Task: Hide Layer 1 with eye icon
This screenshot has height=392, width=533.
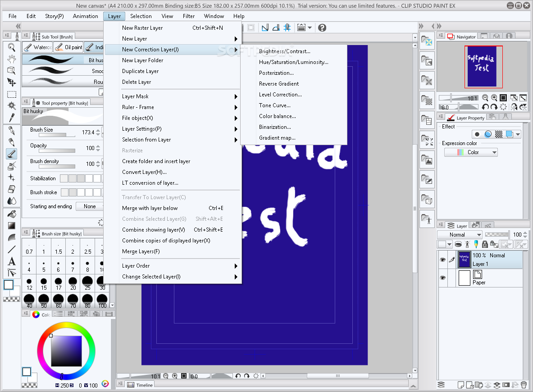Action: point(442,260)
